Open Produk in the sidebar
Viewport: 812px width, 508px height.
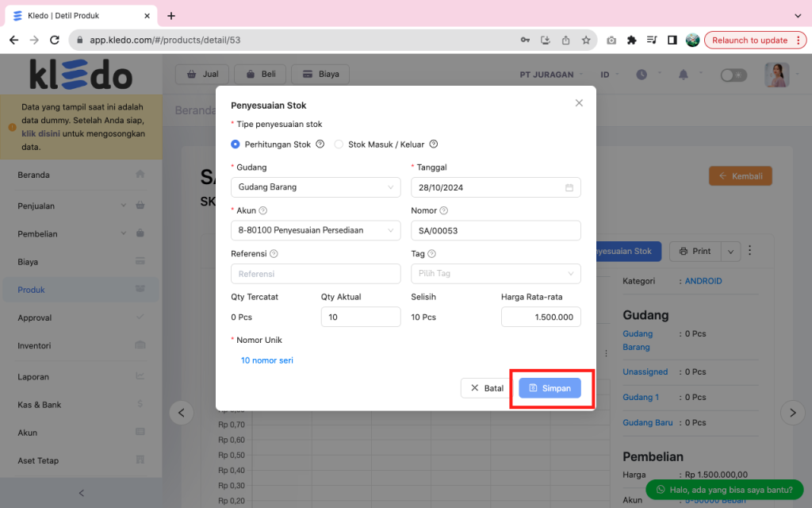coord(82,290)
